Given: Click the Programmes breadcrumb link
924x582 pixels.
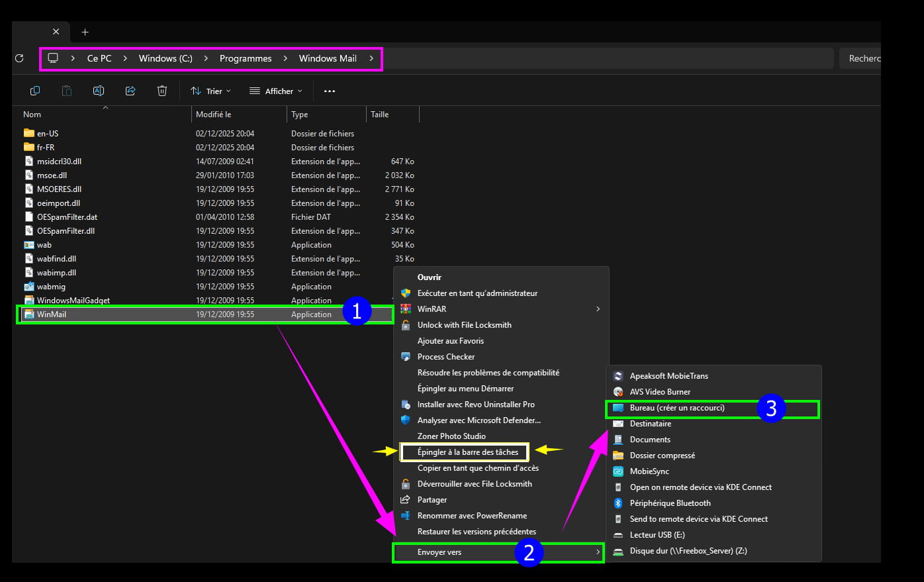Looking at the screenshot, I should [246, 58].
